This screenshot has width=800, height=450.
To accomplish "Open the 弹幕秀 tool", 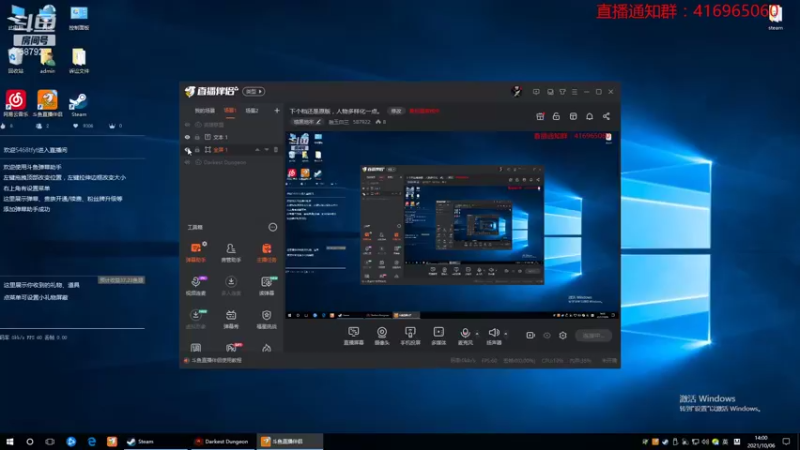I will (x=231, y=318).
